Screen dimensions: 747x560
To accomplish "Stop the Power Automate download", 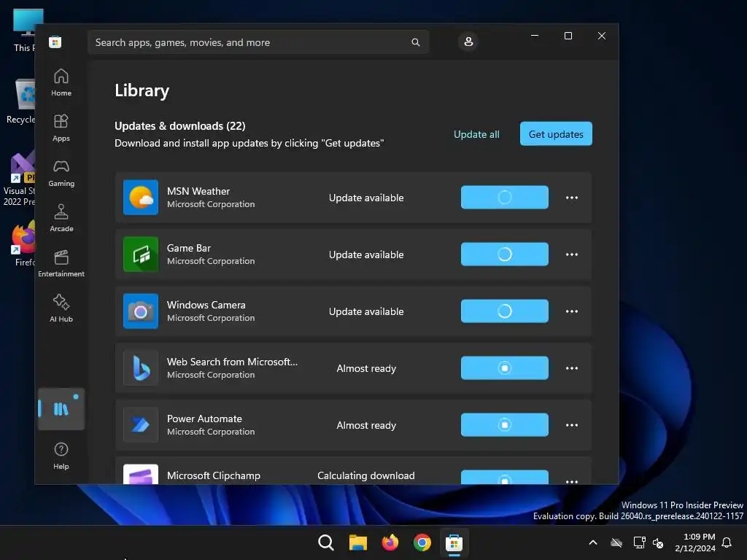I will [505, 425].
